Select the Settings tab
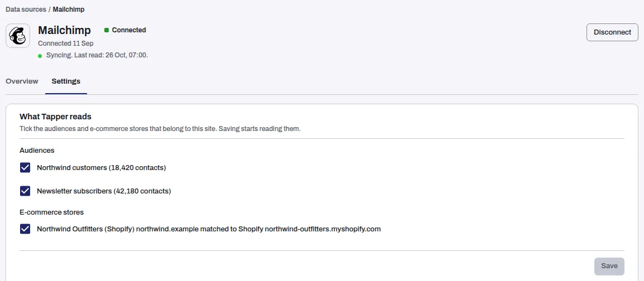The image size is (644, 281). 66,81
